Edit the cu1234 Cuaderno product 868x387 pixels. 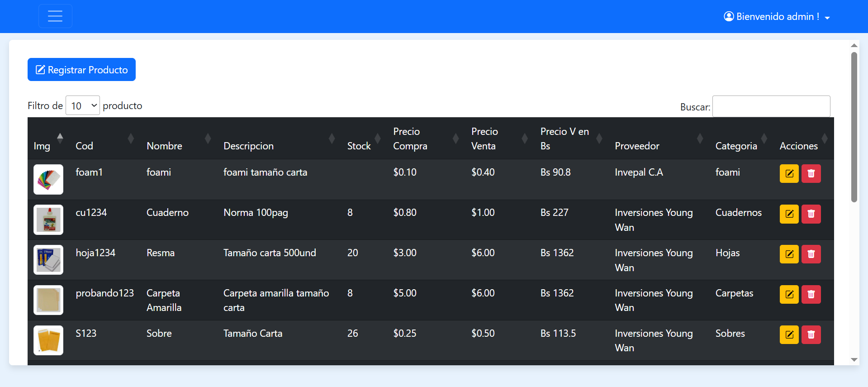click(x=789, y=214)
